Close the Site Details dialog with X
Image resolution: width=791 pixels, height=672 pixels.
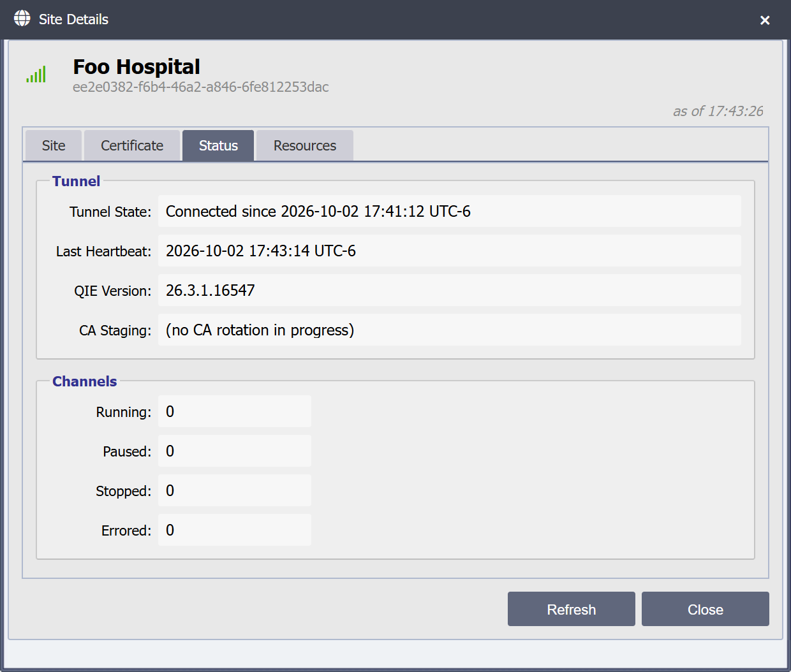tap(765, 20)
